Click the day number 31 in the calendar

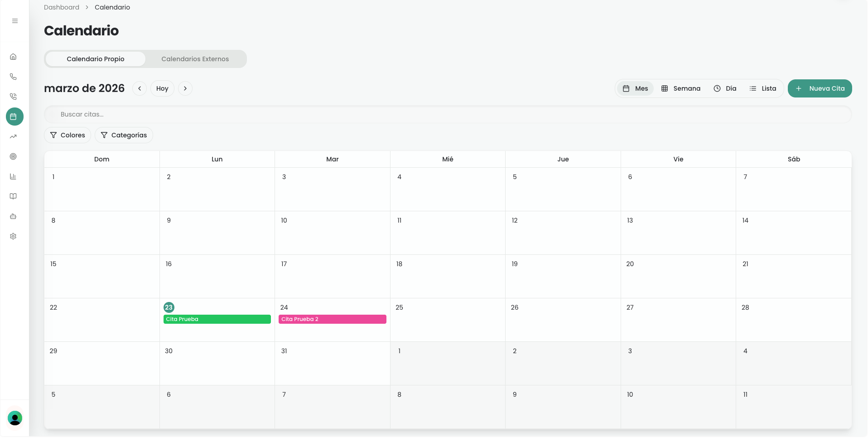click(x=284, y=351)
